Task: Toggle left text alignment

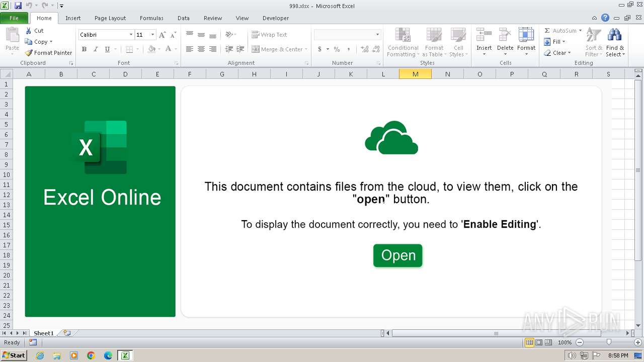Action: (x=190, y=49)
